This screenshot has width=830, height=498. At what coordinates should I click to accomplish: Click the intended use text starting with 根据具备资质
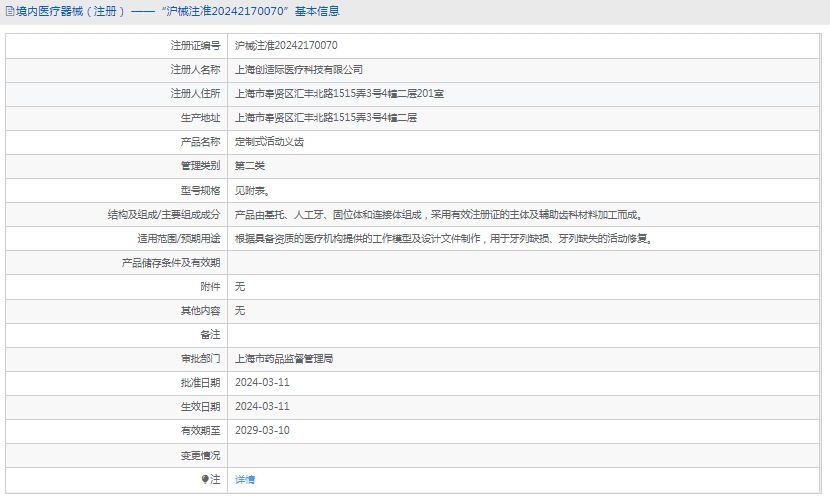(x=443, y=239)
